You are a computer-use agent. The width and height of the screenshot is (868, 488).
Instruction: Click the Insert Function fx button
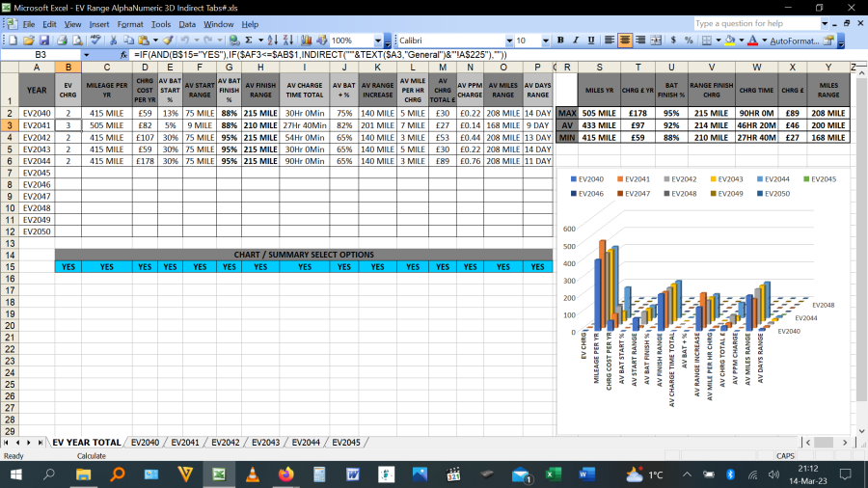(123, 55)
